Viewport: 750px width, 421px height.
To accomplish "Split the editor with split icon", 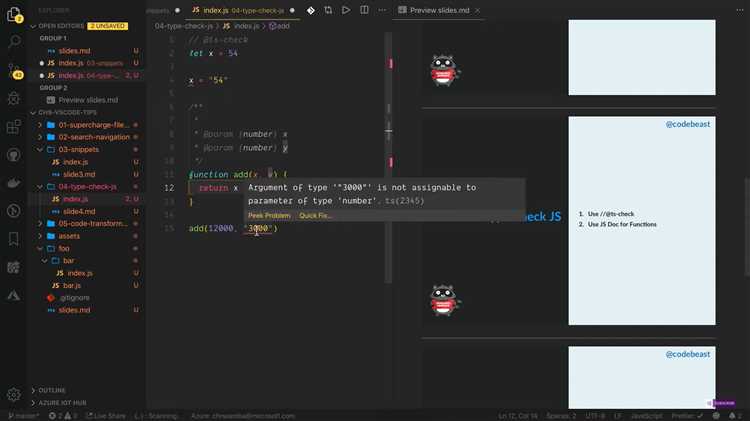I will click(x=364, y=10).
